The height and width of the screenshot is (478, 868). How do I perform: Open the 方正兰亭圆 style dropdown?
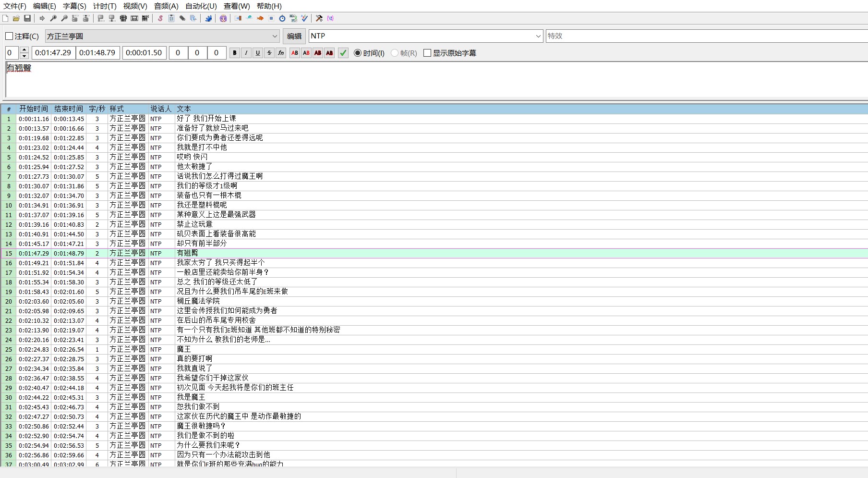[163, 36]
